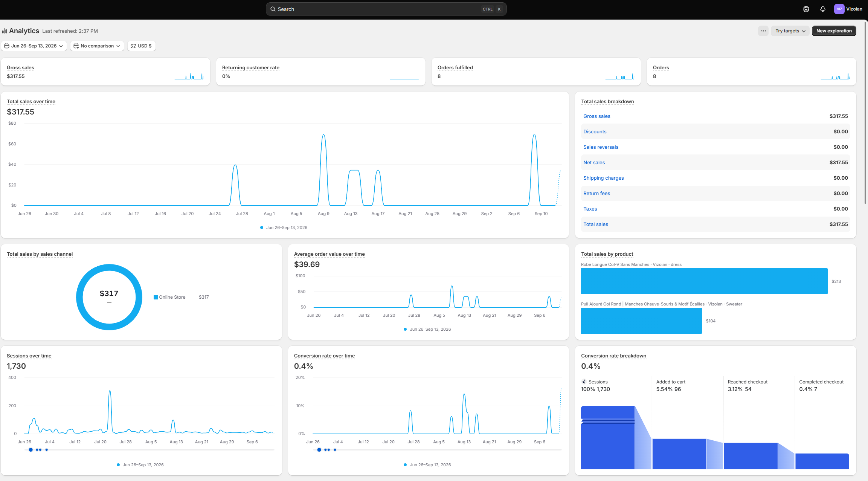
Task: Open the No comparison dropdown
Action: tap(97, 46)
